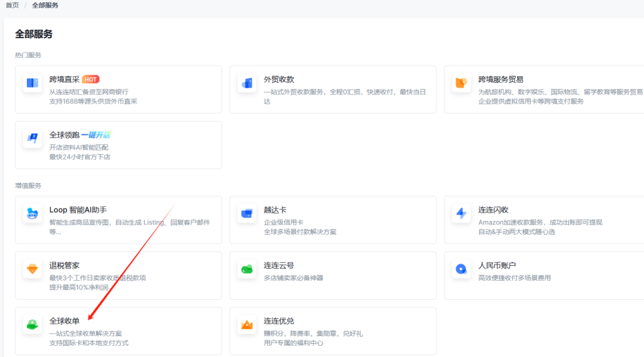Open the 越达卡 card title
Screen dimensions: 644x357
tap(275, 210)
